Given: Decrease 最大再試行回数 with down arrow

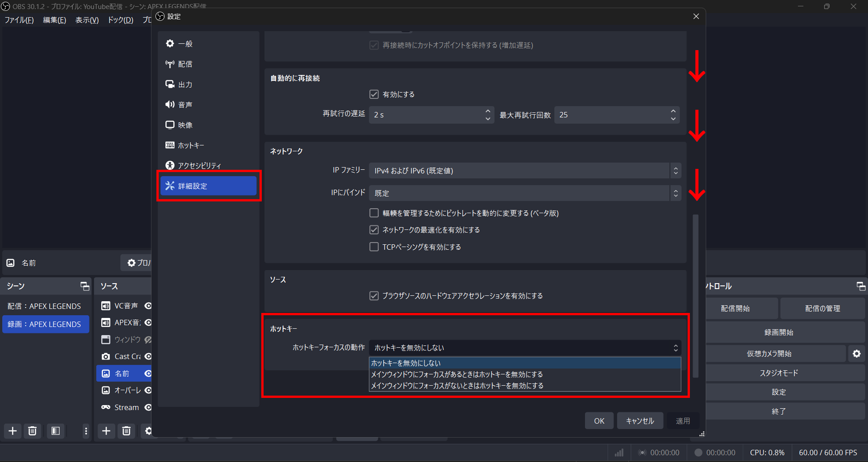Looking at the screenshot, I should coord(673,119).
